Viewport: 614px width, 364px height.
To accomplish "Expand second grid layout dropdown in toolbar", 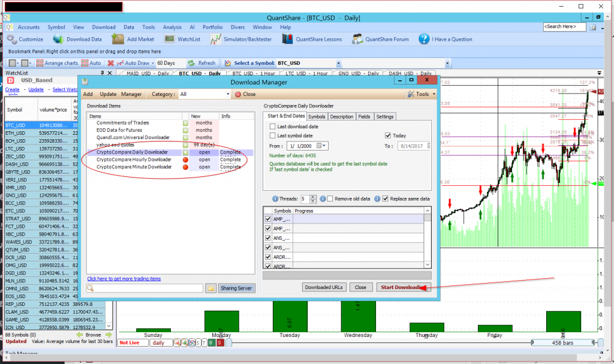I will (30, 63).
